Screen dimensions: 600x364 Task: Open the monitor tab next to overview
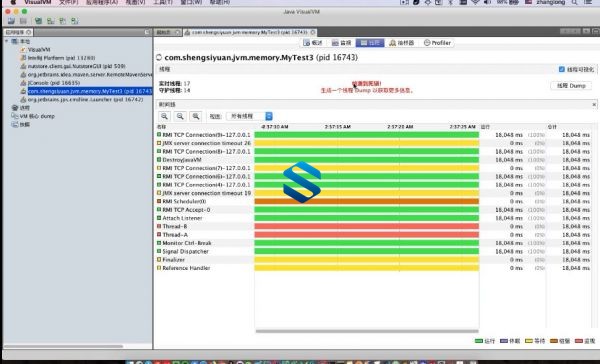pyautogui.click(x=341, y=43)
